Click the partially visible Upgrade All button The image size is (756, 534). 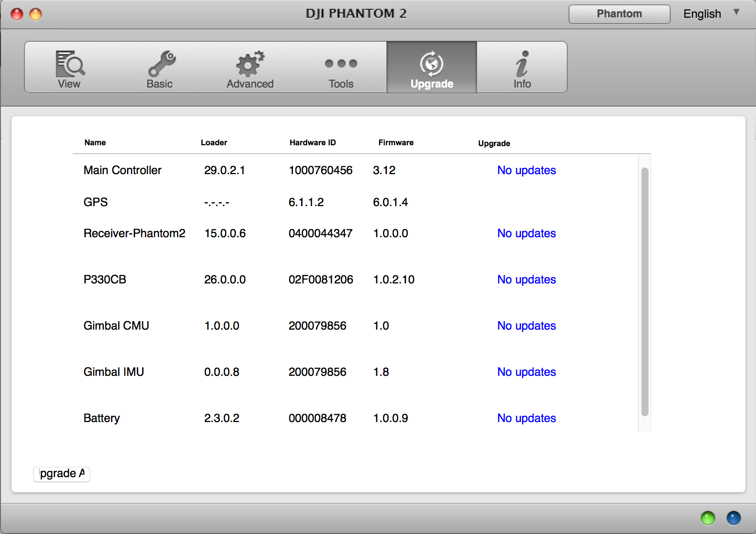click(x=62, y=474)
